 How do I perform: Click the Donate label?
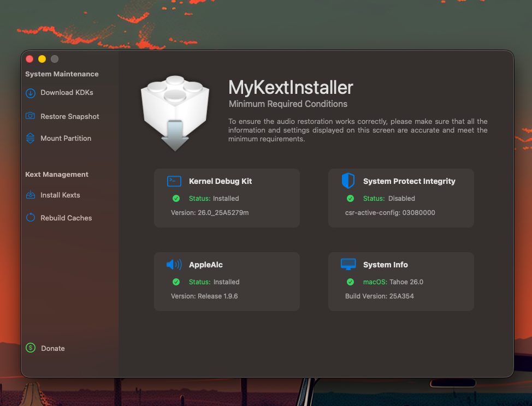click(x=53, y=348)
